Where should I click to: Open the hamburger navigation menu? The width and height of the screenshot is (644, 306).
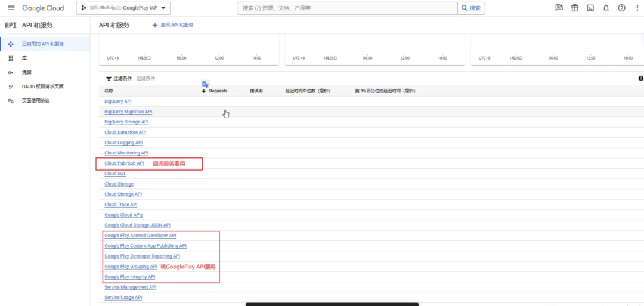pos(11,8)
